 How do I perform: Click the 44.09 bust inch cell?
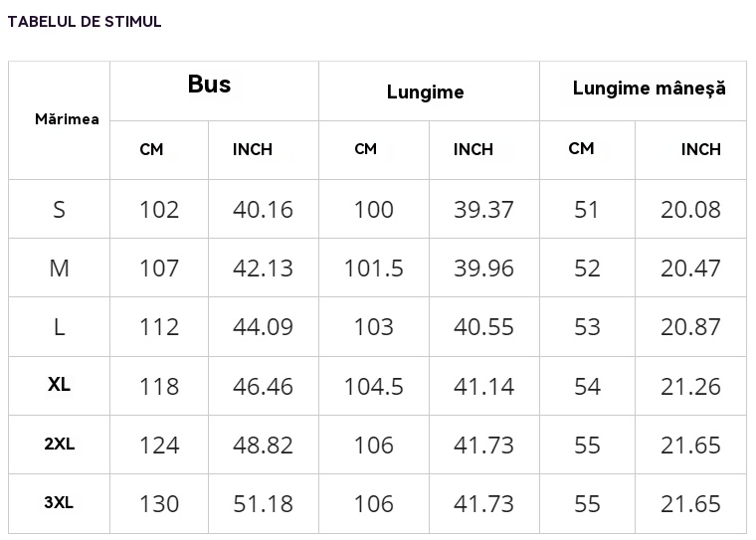click(263, 327)
